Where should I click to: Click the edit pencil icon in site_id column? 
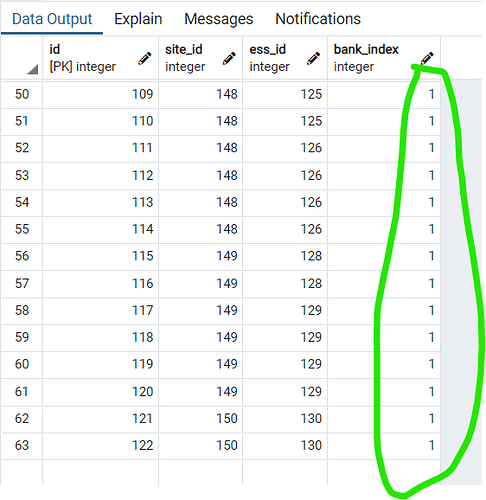pos(229,58)
